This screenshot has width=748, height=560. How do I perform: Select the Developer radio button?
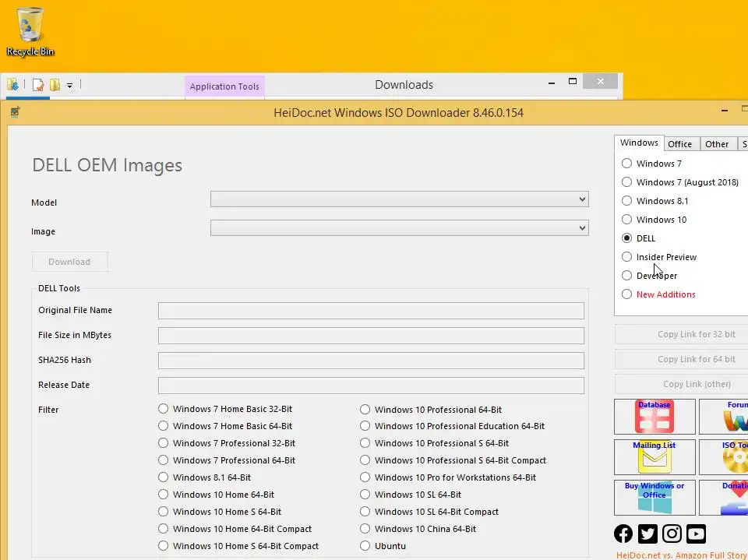[x=626, y=275]
